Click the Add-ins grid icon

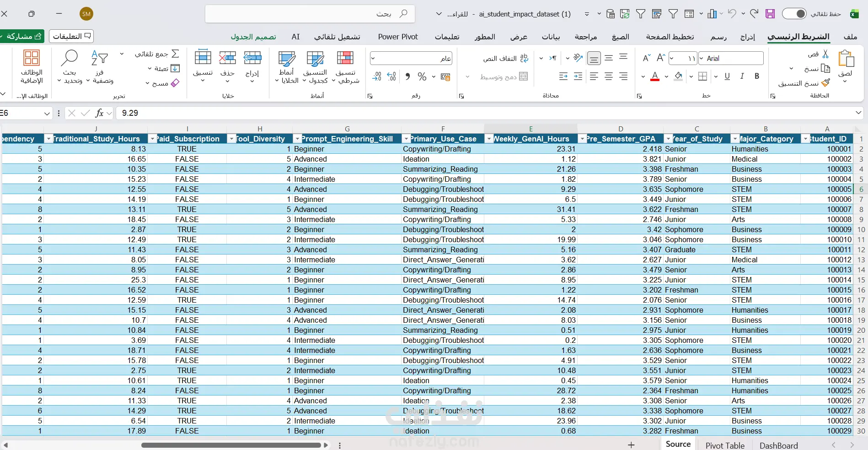tap(32, 58)
